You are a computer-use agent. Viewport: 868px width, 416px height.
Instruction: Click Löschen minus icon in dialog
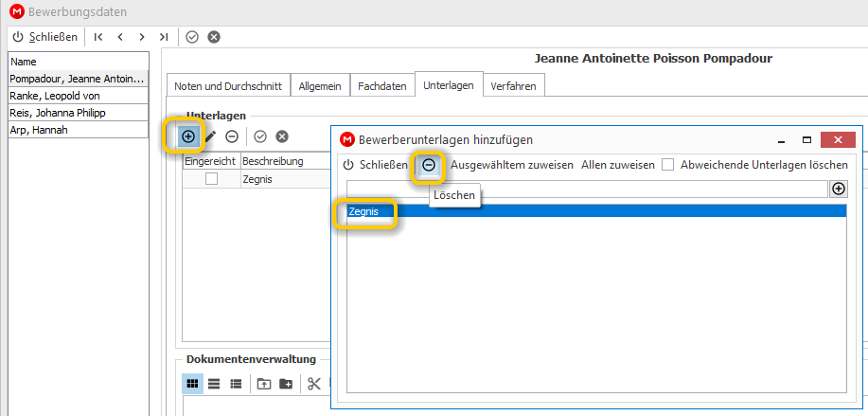(429, 165)
